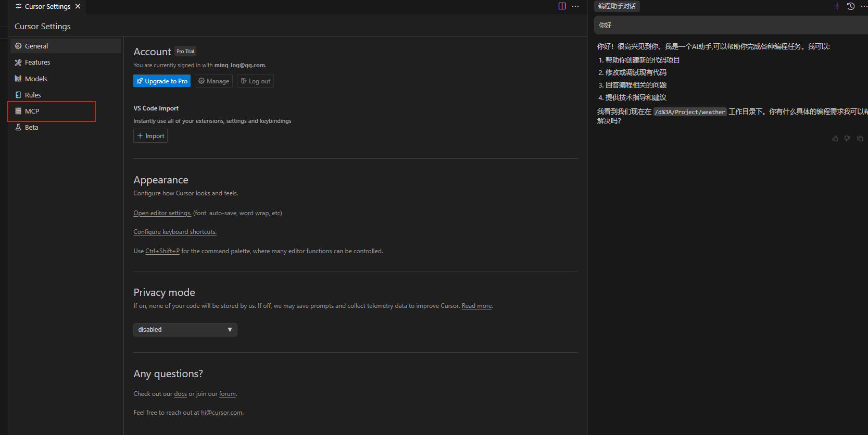Image resolution: width=868 pixels, height=435 pixels.
Task: Open Configure keyboard shortcuts link
Action: coord(175,232)
